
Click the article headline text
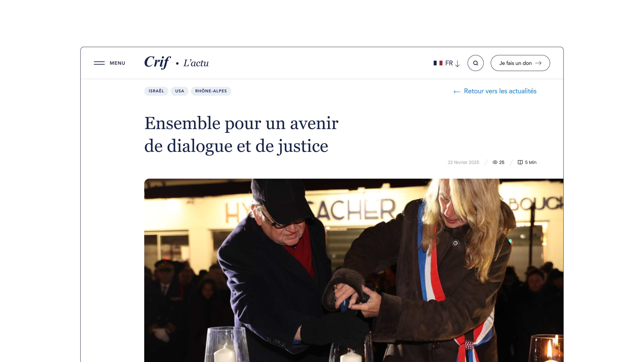(241, 134)
